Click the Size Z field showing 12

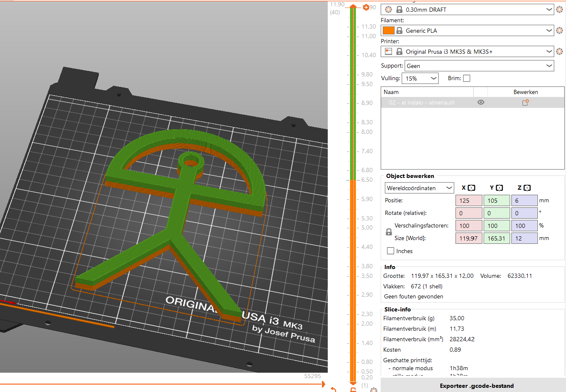524,238
